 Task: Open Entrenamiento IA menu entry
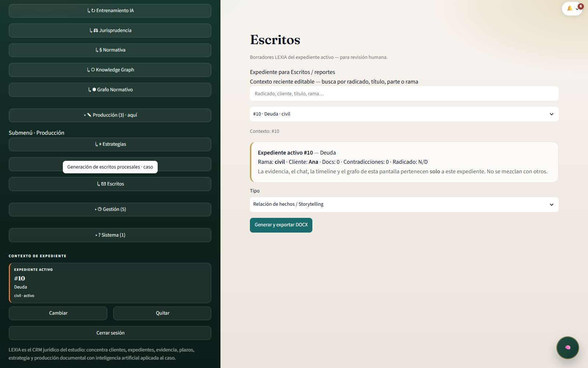110,11
